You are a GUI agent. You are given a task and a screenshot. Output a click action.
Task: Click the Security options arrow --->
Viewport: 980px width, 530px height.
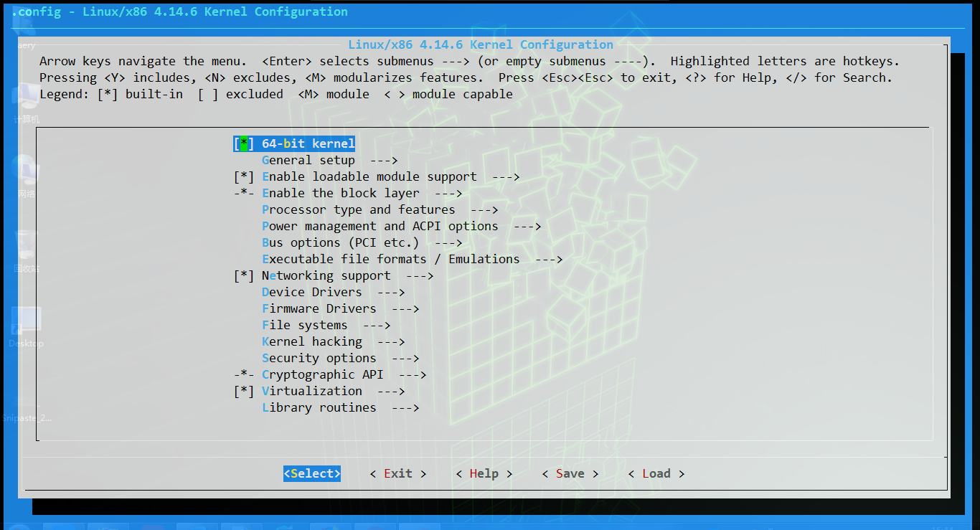tap(405, 358)
